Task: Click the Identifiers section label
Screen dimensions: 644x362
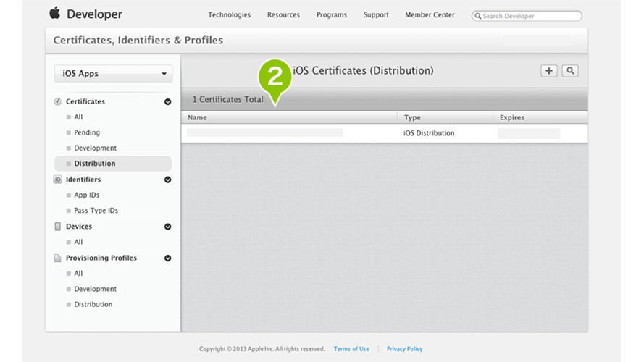Action: (x=83, y=180)
